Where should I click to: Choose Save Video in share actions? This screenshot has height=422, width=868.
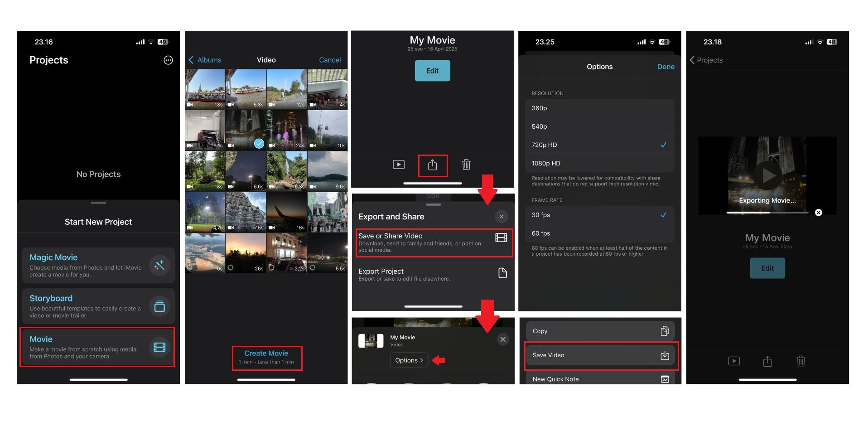pyautogui.click(x=600, y=355)
